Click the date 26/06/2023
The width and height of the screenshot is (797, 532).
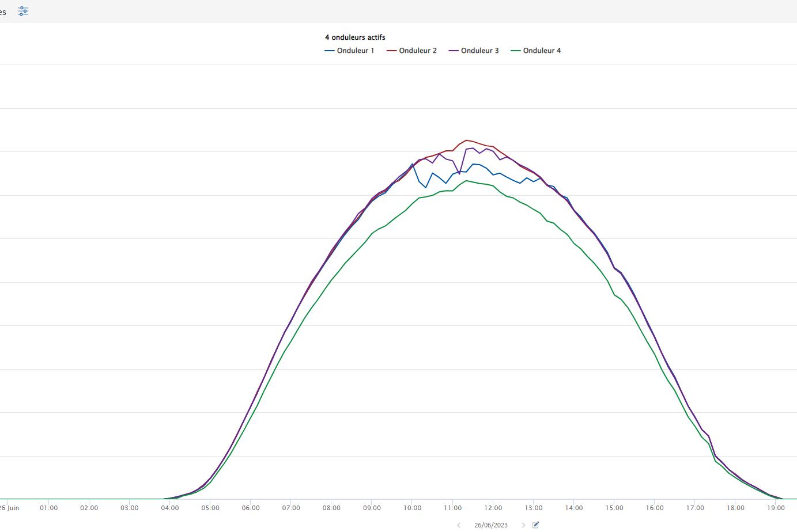tap(491, 525)
